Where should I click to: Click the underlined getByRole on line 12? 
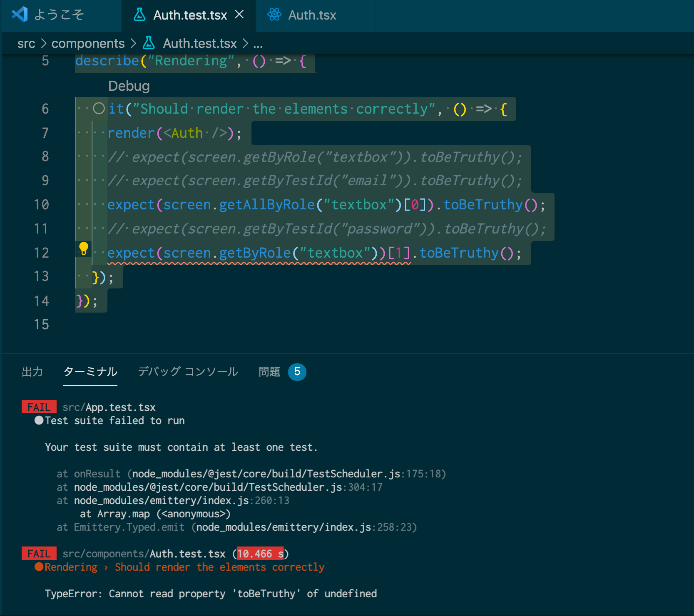255,253
